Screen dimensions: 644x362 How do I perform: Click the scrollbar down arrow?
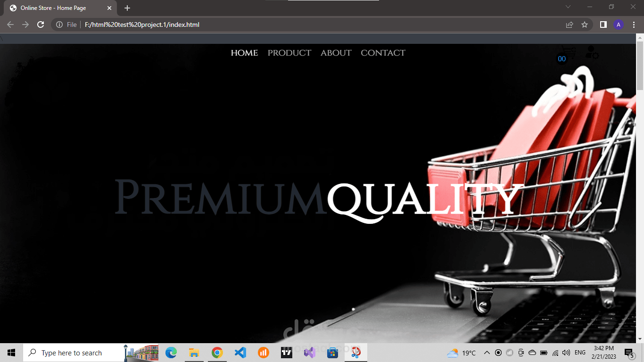pyautogui.click(x=640, y=338)
